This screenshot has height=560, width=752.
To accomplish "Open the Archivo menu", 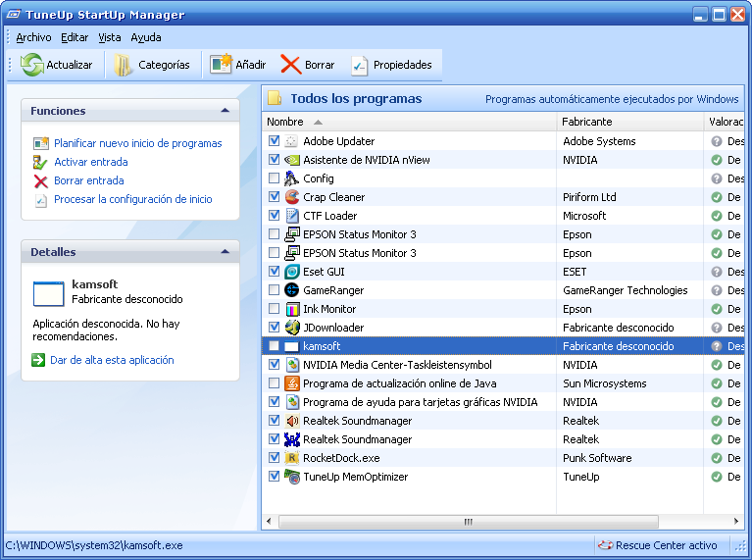I will [x=33, y=37].
